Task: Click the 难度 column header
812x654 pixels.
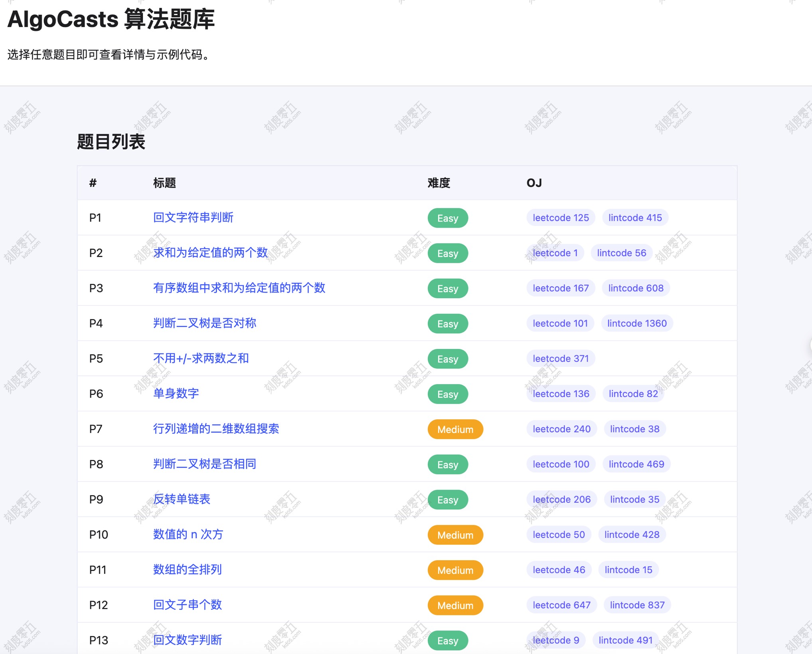Action: [439, 183]
